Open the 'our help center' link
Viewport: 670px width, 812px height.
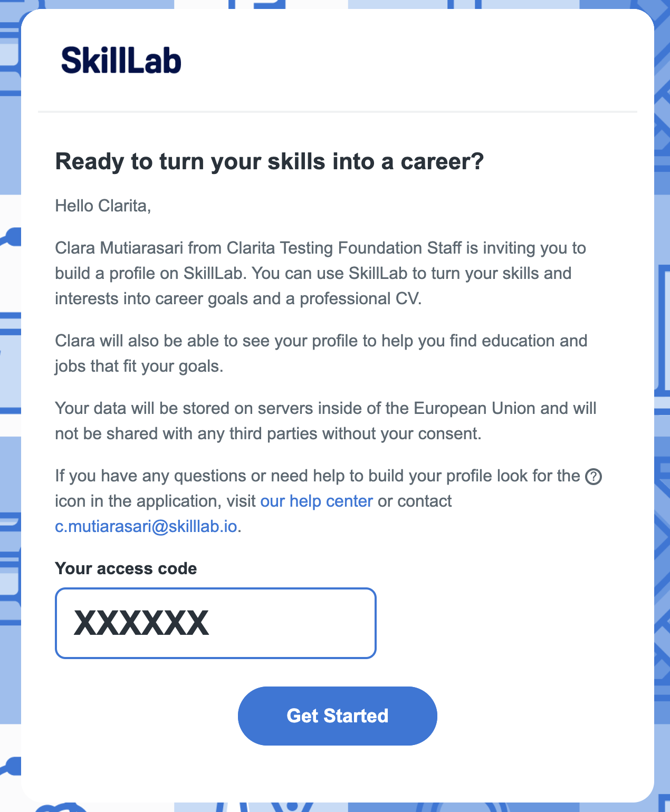pyautogui.click(x=317, y=501)
